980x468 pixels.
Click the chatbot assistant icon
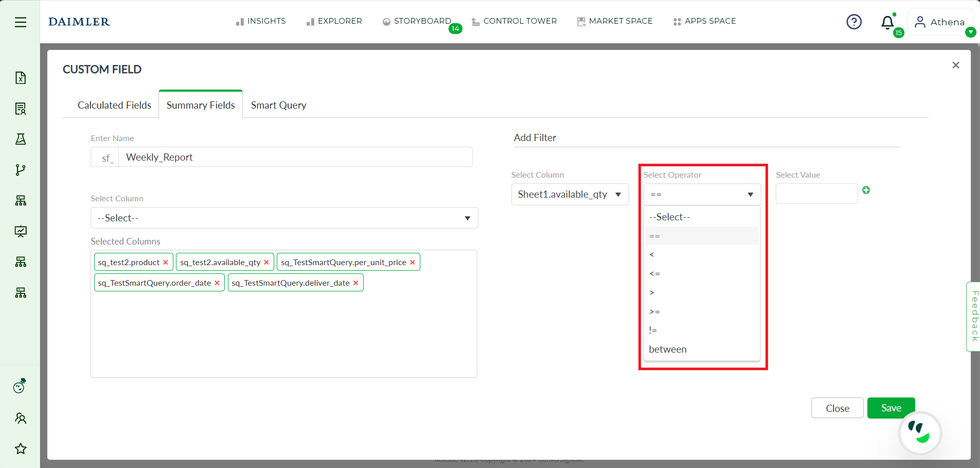click(920, 432)
